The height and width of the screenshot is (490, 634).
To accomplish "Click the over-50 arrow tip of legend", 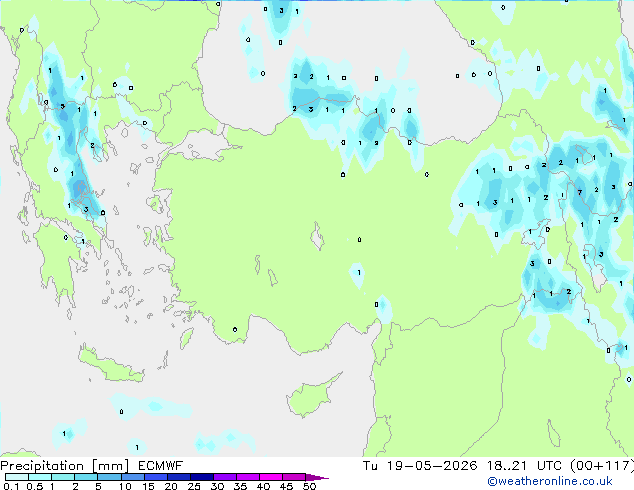I will point(317,478).
